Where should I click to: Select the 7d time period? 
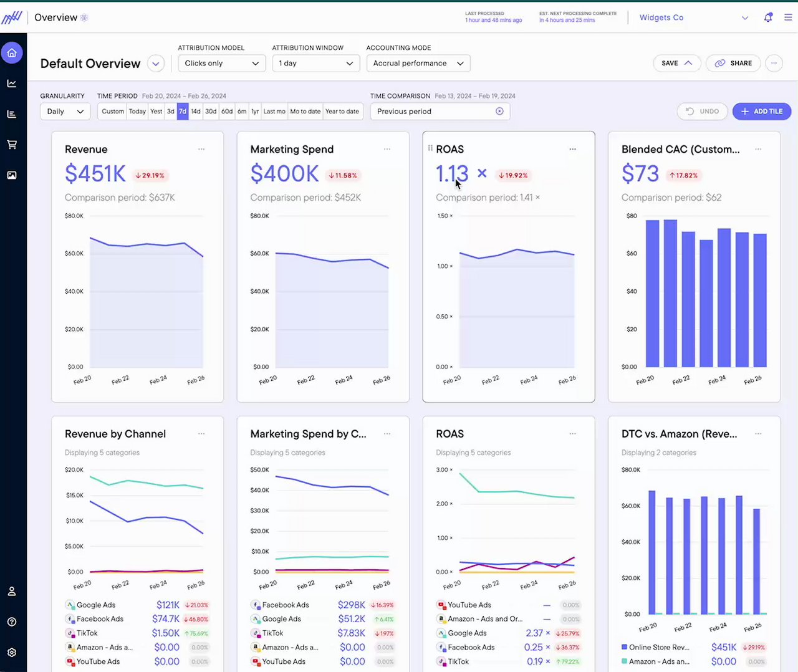[183, 112]
